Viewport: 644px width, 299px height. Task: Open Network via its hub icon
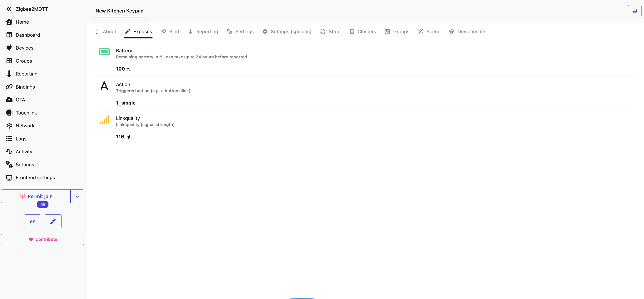tap(9, 126)
